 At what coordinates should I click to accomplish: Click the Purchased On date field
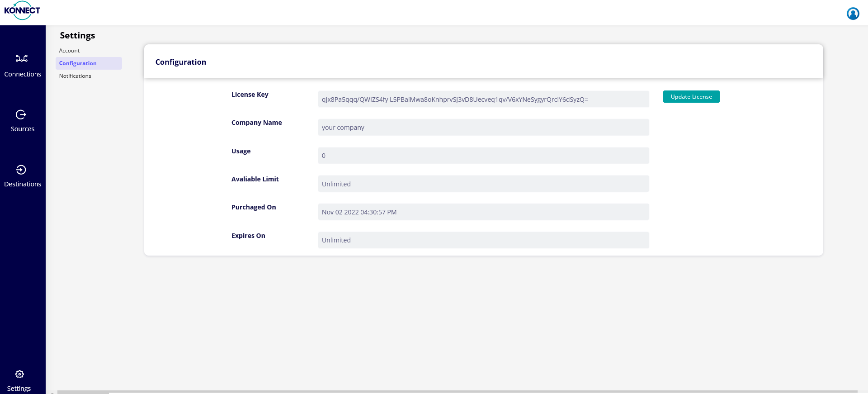(483, 212)
